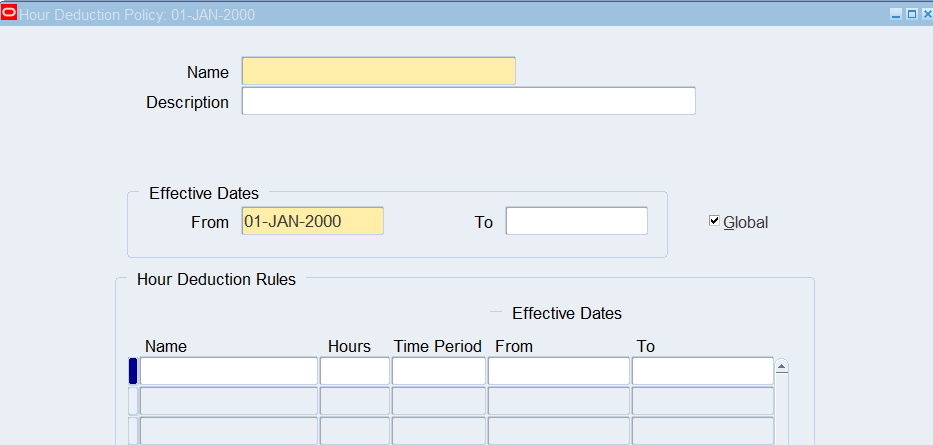Toggle the Global checkbox
Screen dimensions: 933x445
coord(714,221)
